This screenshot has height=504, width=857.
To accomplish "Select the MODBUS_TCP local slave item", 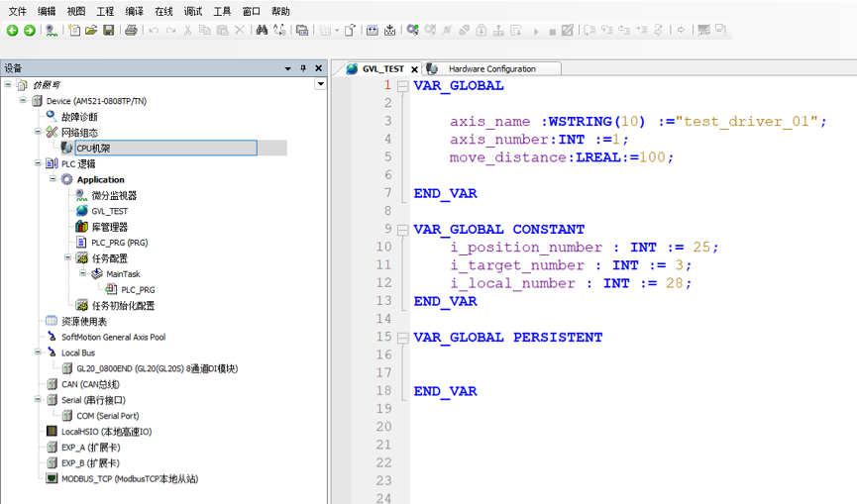I will coord(130,478).
